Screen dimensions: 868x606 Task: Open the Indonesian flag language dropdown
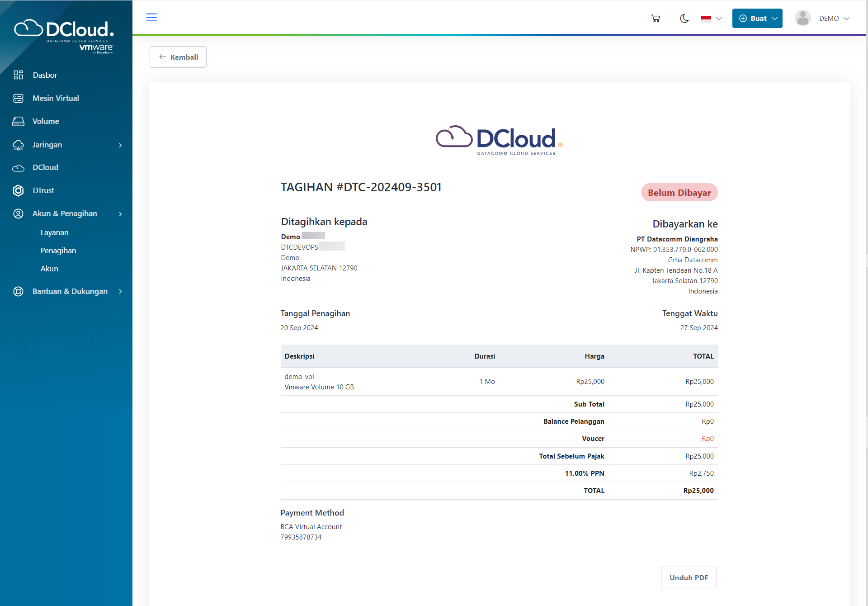click(x=710, y=19)
